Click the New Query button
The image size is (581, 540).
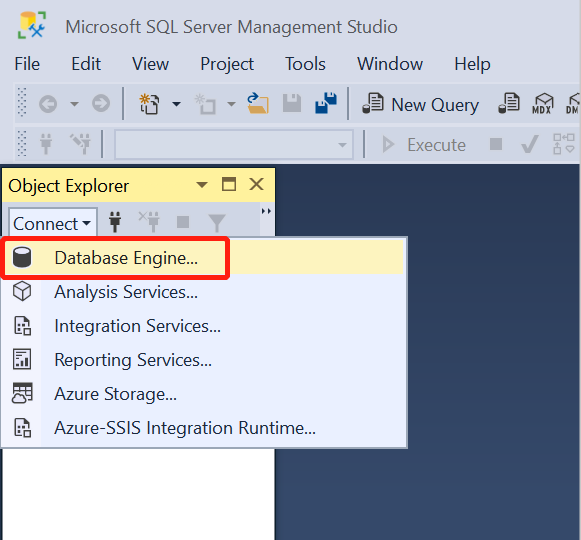(421, 104)
